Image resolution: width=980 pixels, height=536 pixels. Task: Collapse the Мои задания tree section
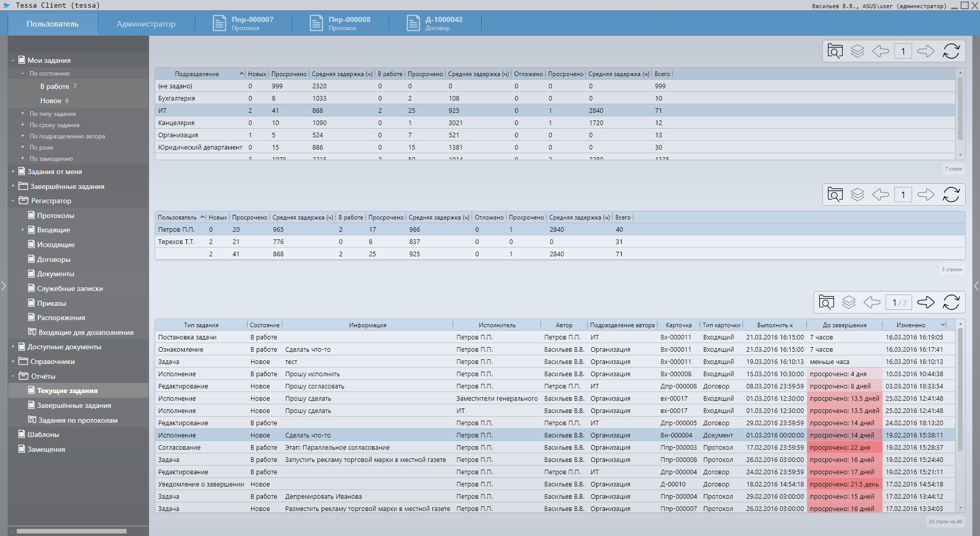pos(13,60)
